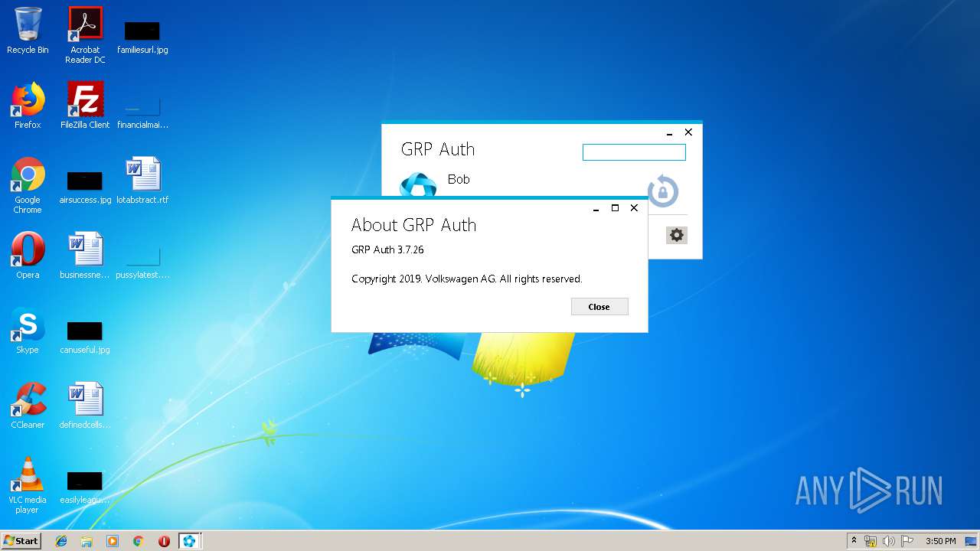
Task: Launch Skype desktop shortcut
Action: pyautogui.click(x=28, y=331)
